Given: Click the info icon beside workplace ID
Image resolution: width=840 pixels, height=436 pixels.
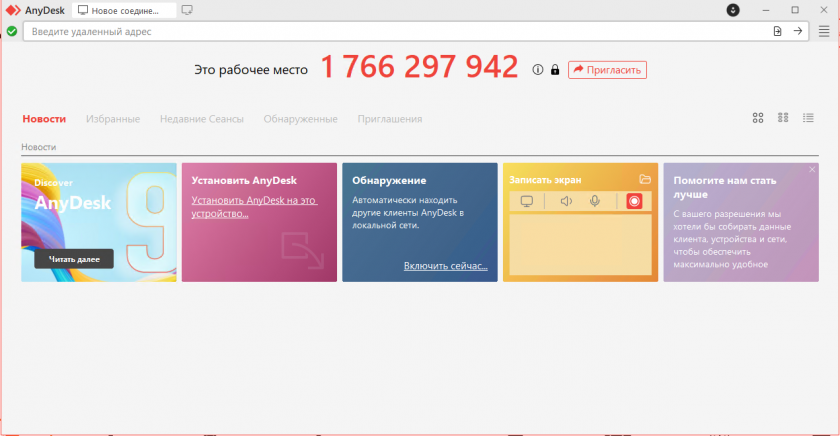Looking at the screenshot, I should pyautogui.click(x=538, y=70).
